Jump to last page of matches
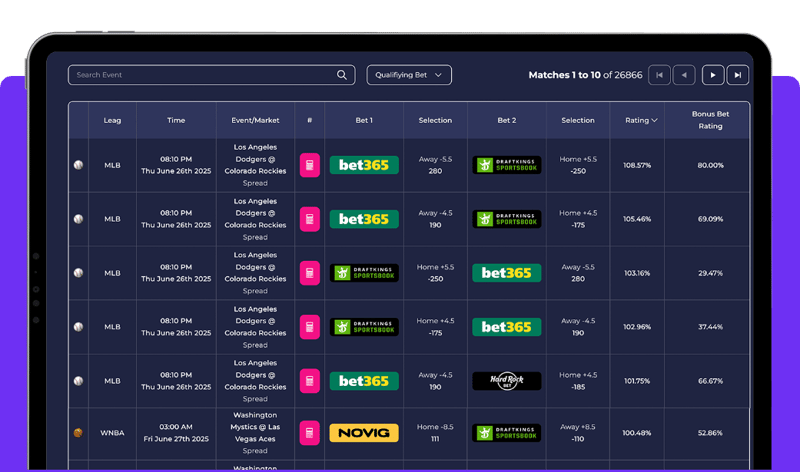Screen dimensions: 800x472 [x=738, y=75]
